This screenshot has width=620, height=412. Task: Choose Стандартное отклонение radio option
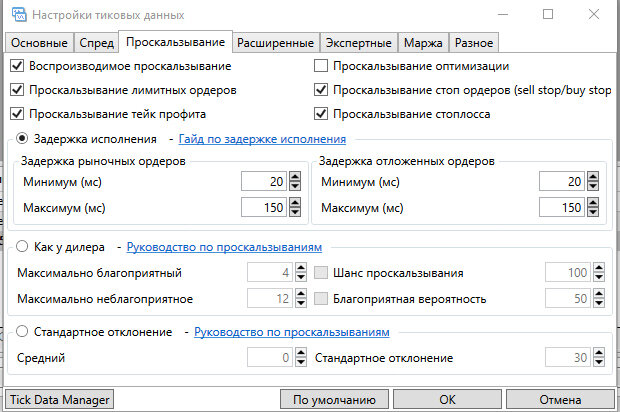click(x=22, y=331)
